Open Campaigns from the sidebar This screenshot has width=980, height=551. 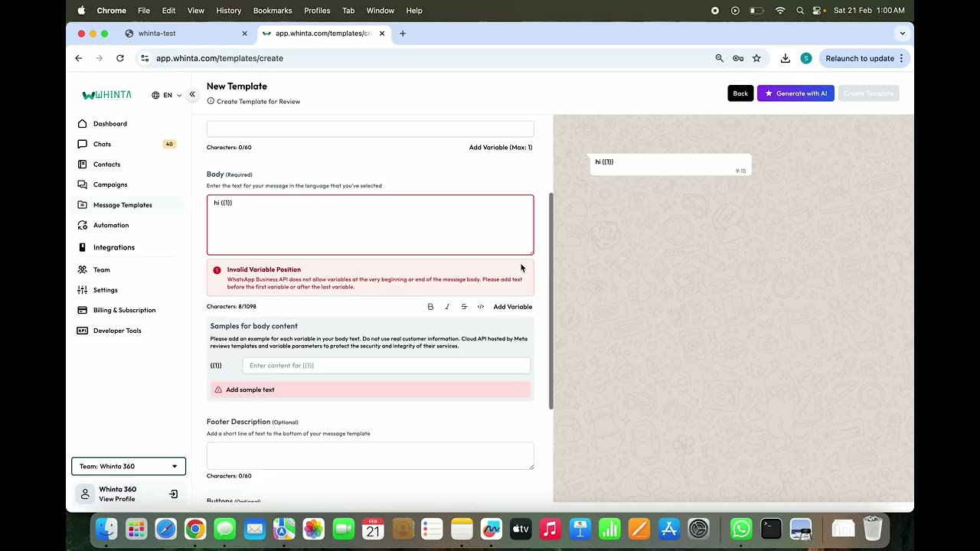point(110,184)
